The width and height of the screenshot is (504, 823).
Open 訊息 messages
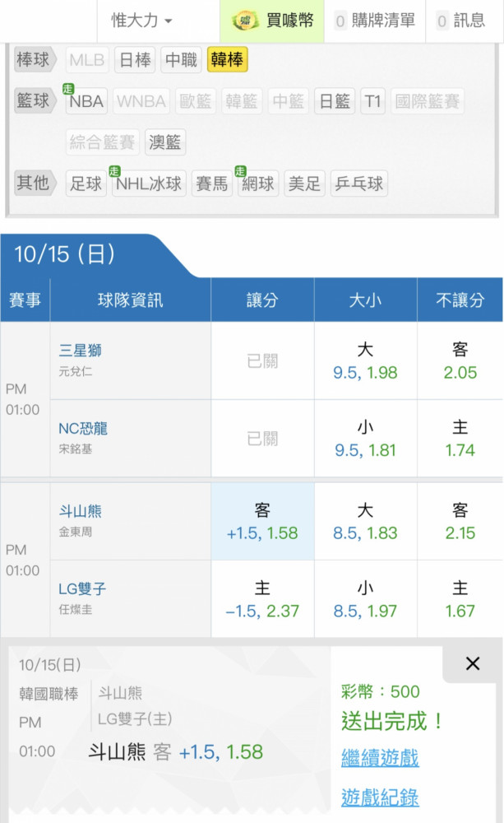pos(461,21)
